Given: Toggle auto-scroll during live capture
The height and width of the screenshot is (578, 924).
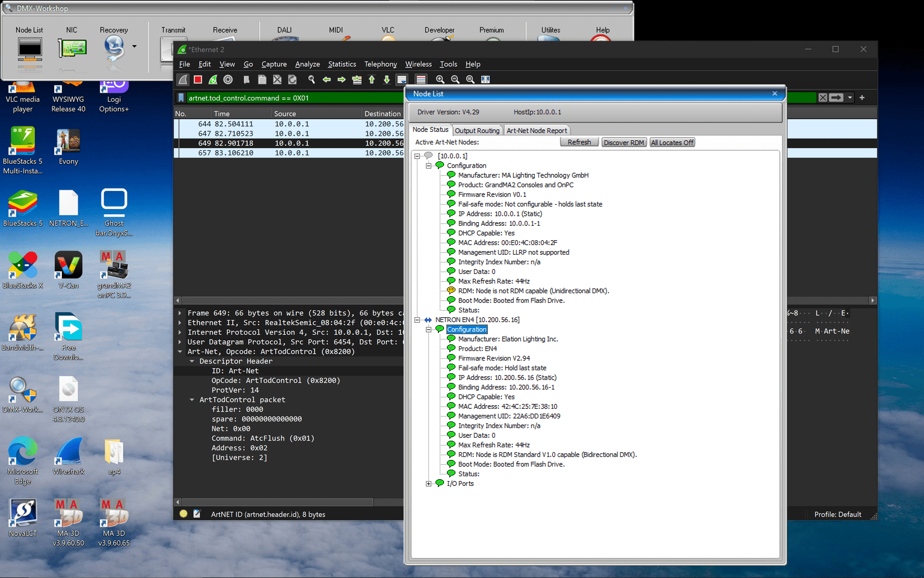Looking at the screenshot, I should tap(402, 79).
